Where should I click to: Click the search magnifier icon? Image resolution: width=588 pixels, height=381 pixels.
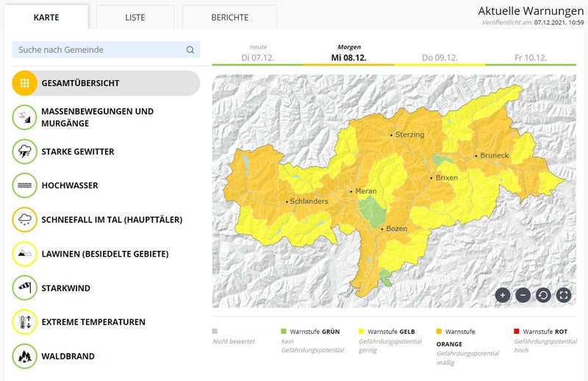(190, 50)
